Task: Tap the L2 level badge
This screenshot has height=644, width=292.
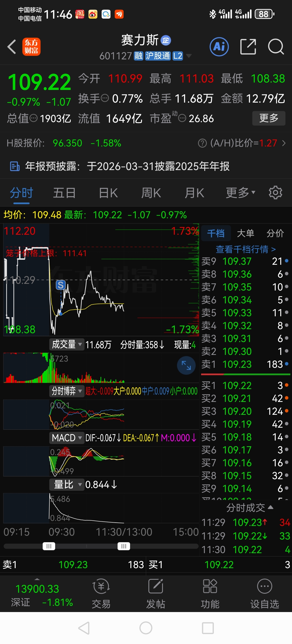Action: (x=178, y=56)
